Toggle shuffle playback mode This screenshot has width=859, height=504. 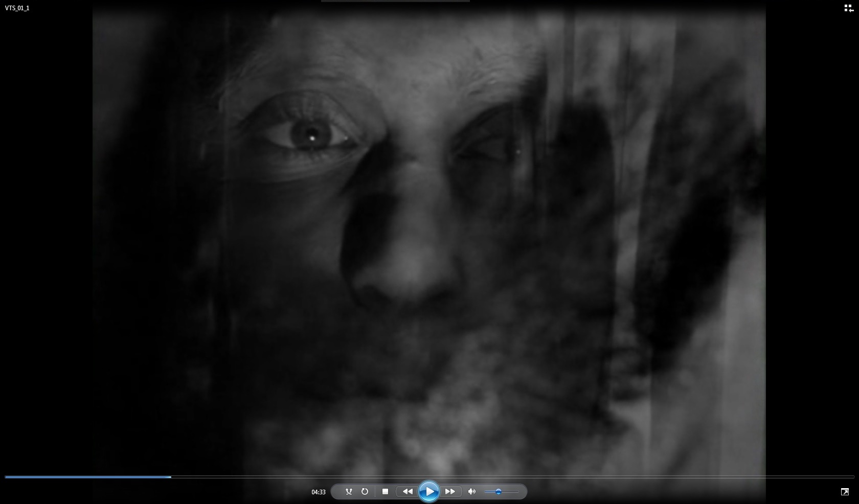[349, 492]
